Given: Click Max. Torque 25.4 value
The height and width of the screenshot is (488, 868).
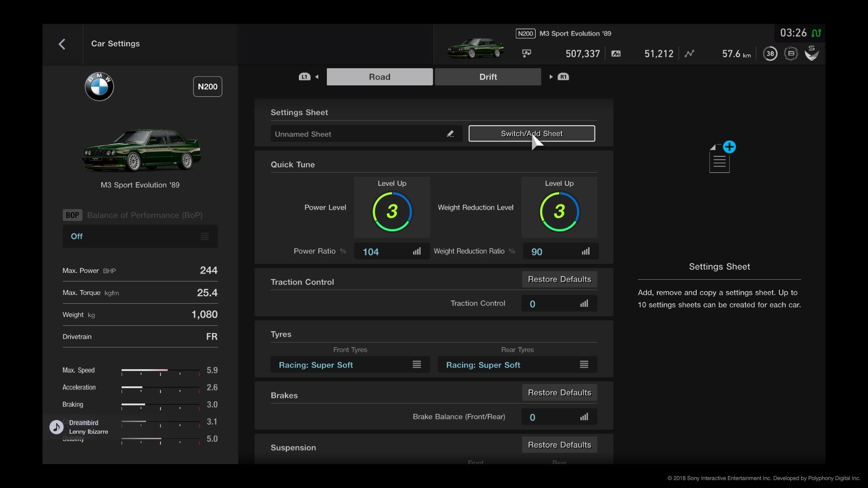Looking at the screenshot, I should tap(207, 292).
